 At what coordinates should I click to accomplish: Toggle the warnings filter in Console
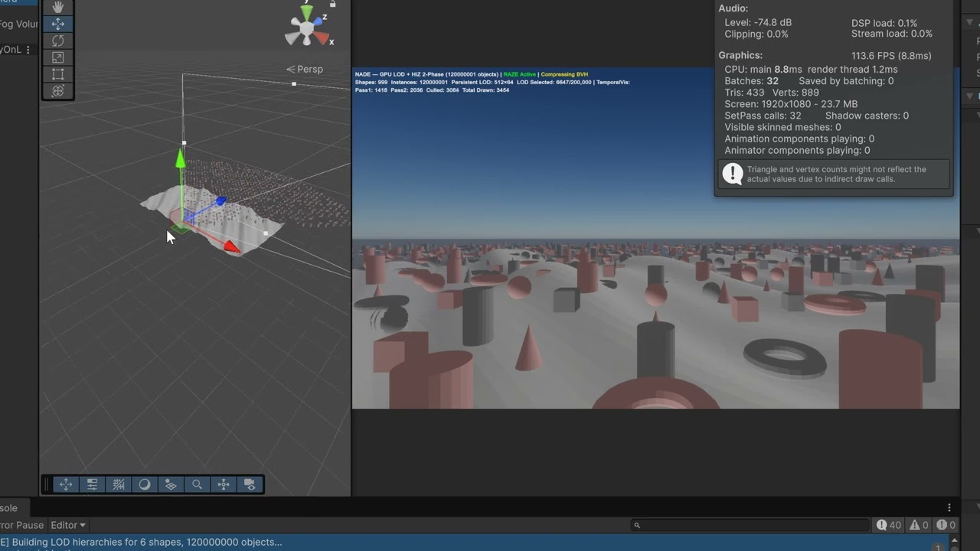[918, 525]
